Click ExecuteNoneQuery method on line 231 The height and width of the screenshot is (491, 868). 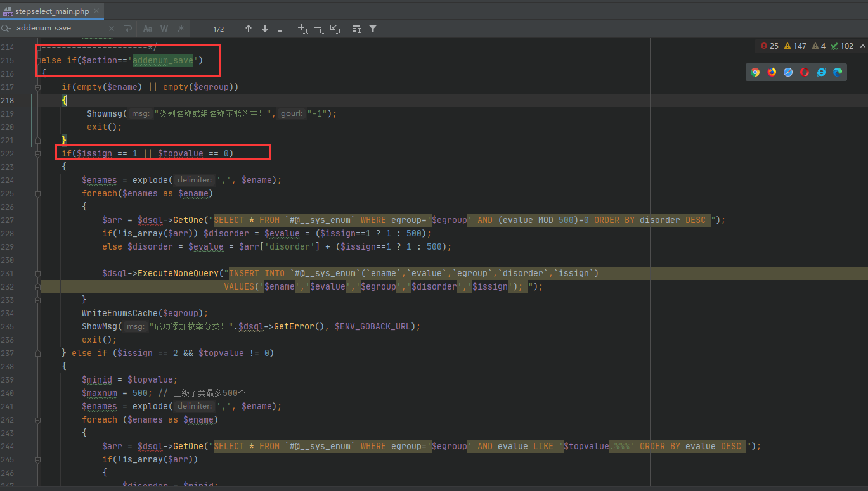[x=178, y=273]
